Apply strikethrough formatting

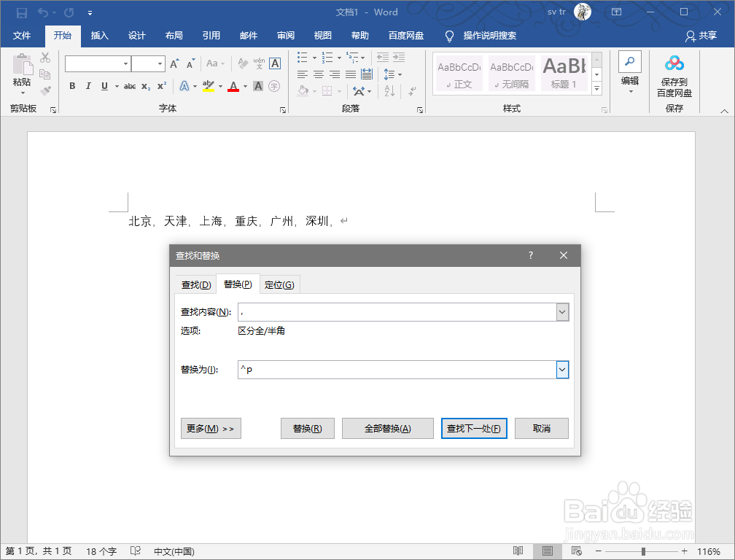tap(131, 86)
